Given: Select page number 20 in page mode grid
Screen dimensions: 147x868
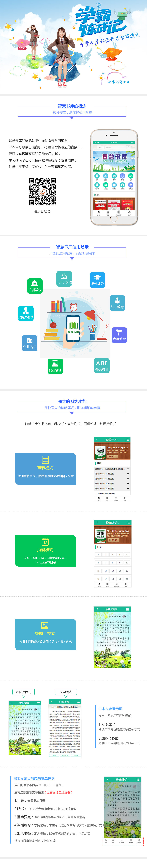Looking at the screenshot, I should pos(127,579).
